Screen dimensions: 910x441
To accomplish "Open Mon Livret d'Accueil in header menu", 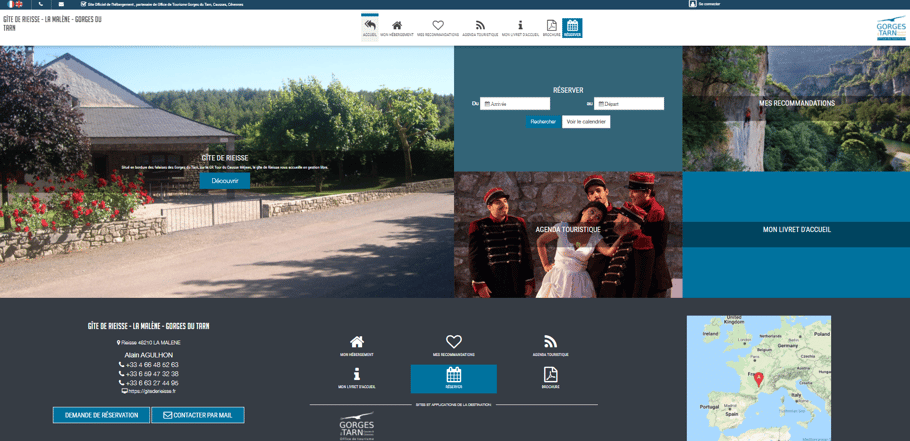I will point(521,28).
